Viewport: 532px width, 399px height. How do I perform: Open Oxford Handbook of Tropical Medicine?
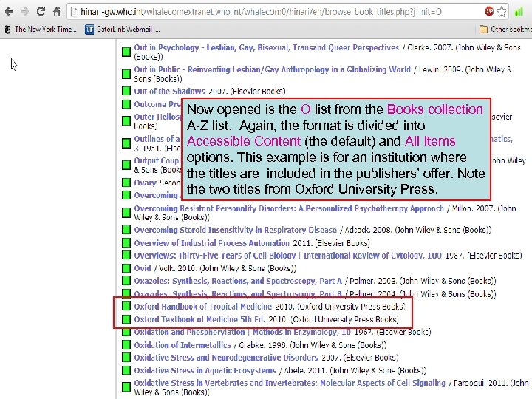click(x=203, y=307)
